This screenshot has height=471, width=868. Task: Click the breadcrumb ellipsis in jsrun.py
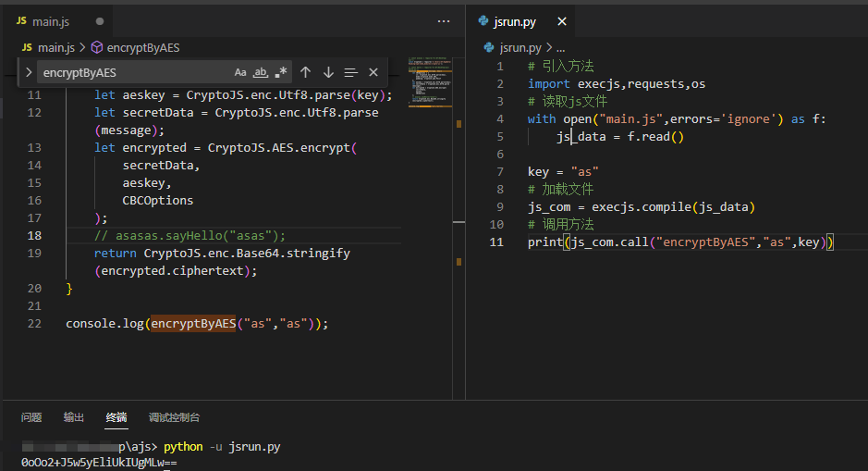click(x=561, y=48)
